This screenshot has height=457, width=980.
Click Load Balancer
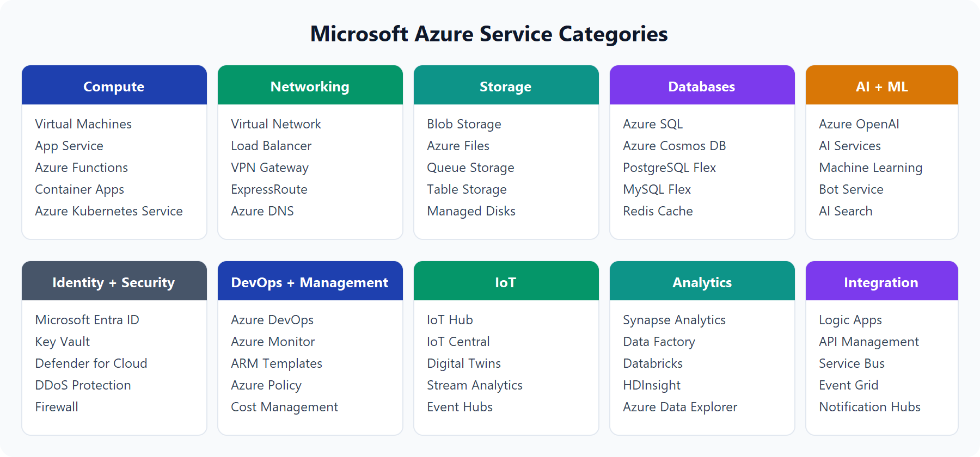[271, 146]
